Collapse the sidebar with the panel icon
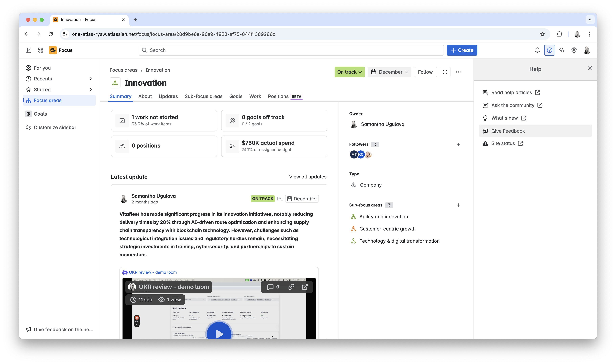The width and height of the screenshot is (616, 364). (28, 50)
